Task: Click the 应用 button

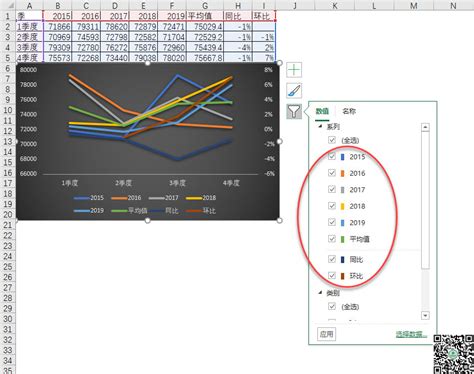Action: [x=326, y=334]
